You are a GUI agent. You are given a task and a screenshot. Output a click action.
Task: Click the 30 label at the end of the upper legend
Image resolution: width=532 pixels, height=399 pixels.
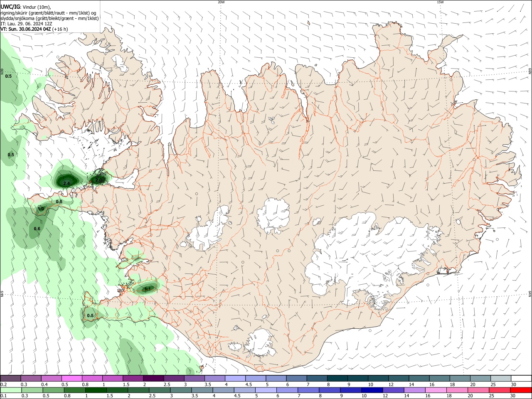tap(513, 385)
